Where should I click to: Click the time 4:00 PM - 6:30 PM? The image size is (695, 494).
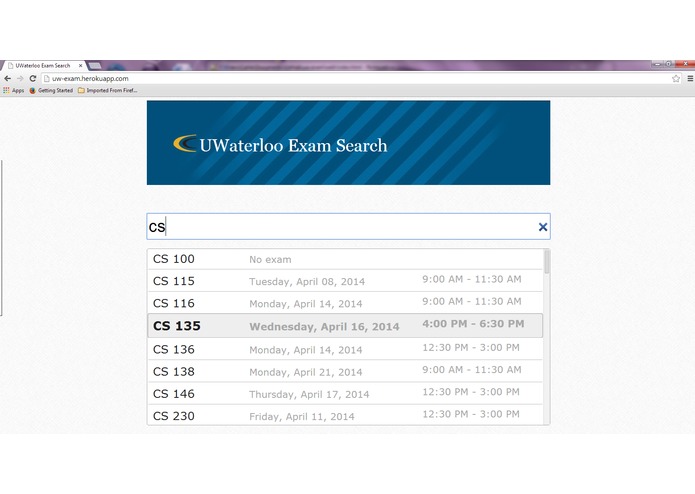coord(473,324)
